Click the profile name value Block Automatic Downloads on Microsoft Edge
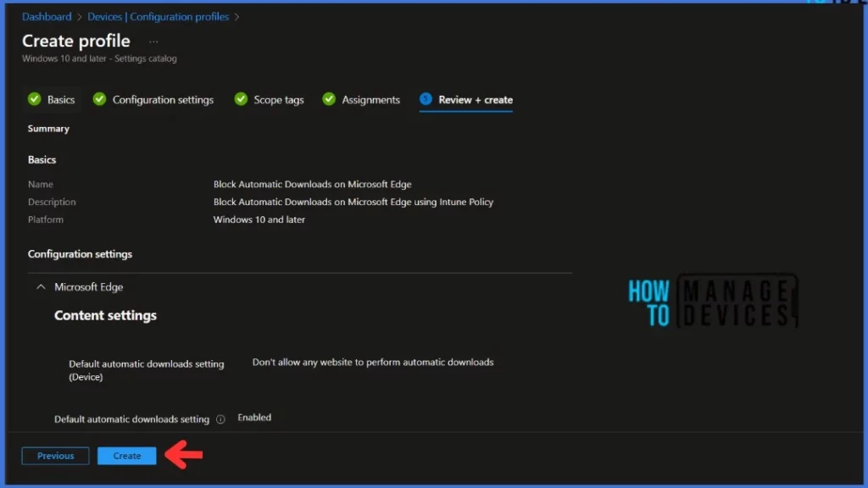Image resolution: width=868 pixels, height=488 pixels. [312, 184]
